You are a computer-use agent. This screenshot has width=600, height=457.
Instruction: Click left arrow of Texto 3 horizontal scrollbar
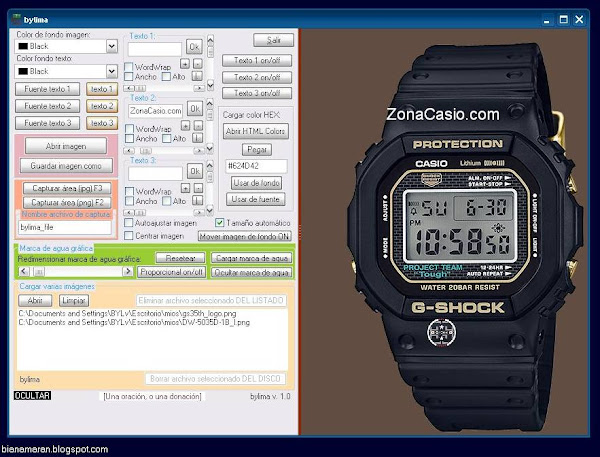coord(128,212)
